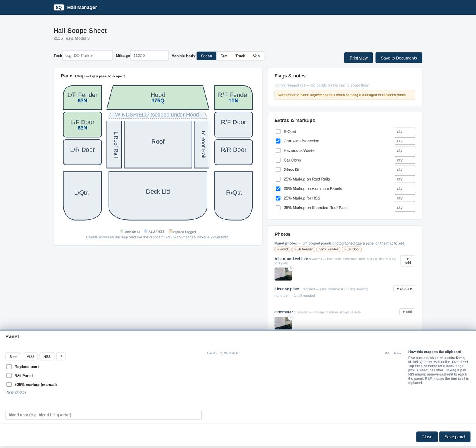The image size is (476, 448).
Task: Add an All around vehicle photo
Action: 407,261
